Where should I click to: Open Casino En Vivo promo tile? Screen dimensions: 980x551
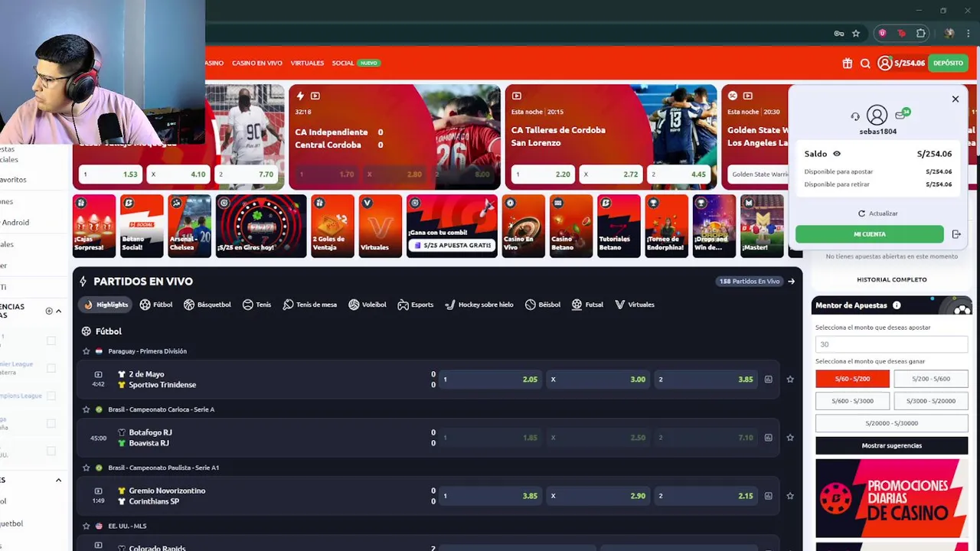(x=524, y=226)
